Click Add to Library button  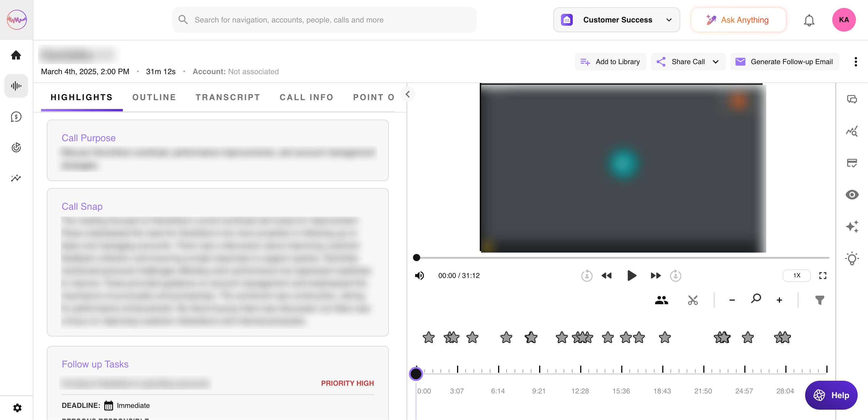[610, 62]
